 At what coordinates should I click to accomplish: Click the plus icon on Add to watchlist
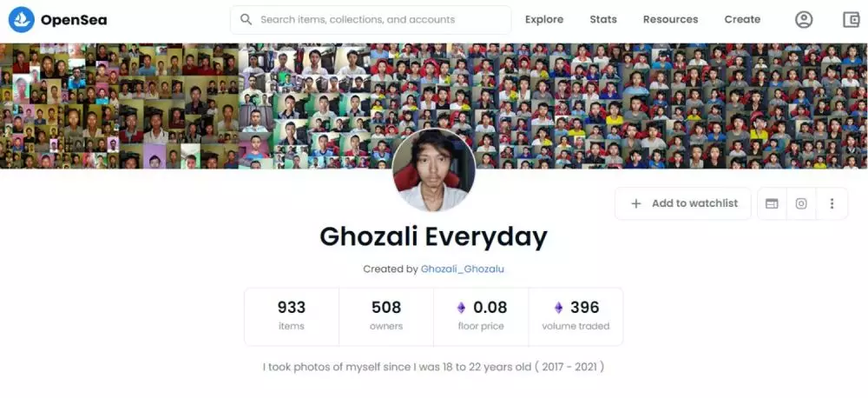click(x=636, y=203)
